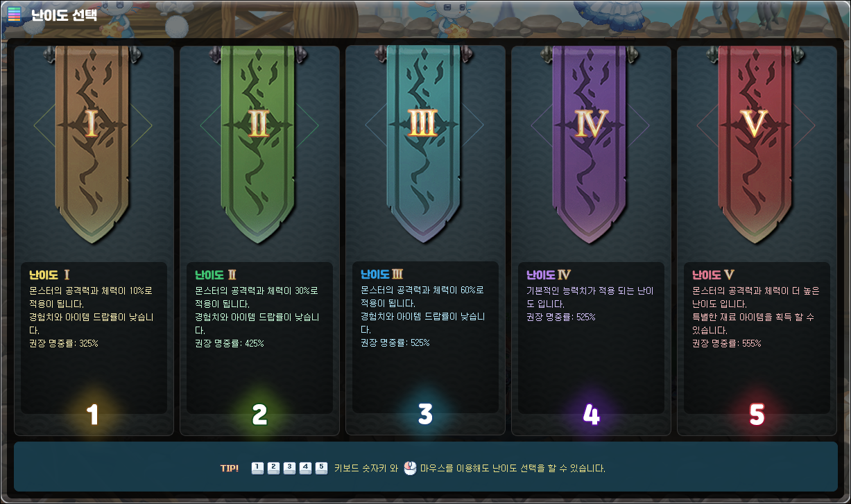The image size is (851, 504).
Task: Click the window icon beside 난이도 선택
Action: [14, 14]
